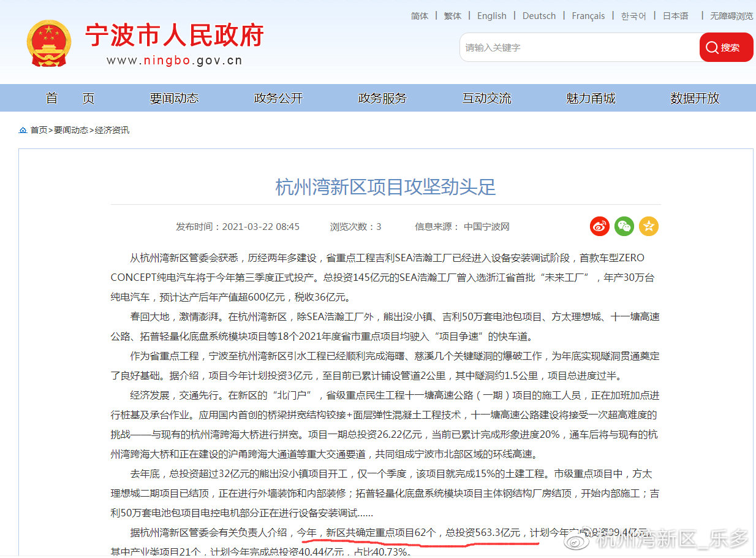Open 无障碍浏览 accessibility mode
The height and width of the screenshot is (558, 756).
pos(731,16)
